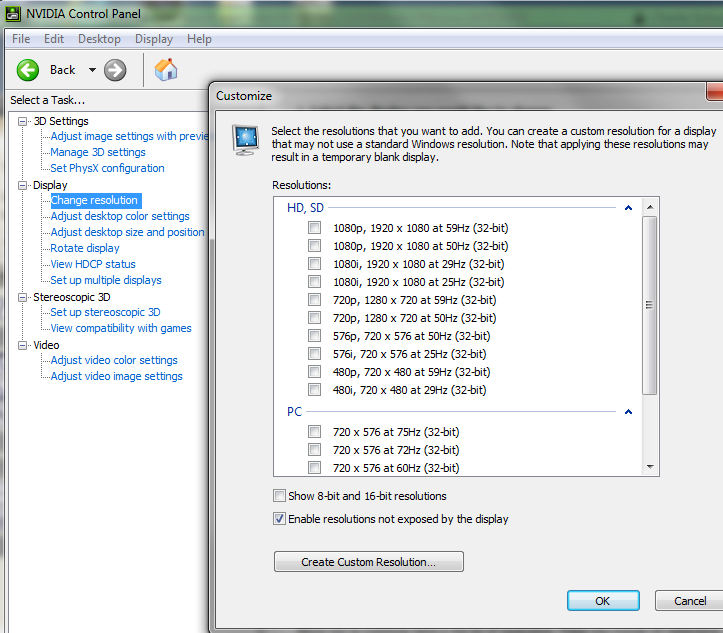Click resolutions list scroll down arrow
723x633 pixels.
[x=650, y=467]
